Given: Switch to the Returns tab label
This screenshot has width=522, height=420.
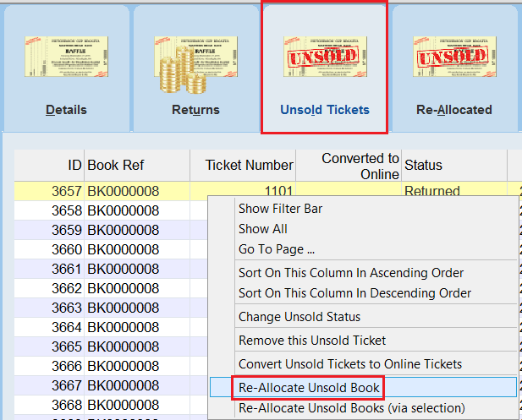Looking at the screenshot, I should 195,110.
